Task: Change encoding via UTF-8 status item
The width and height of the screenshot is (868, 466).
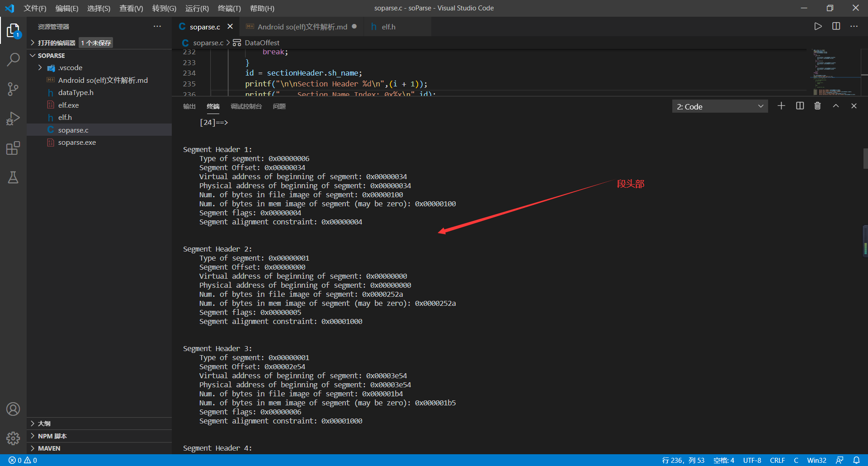Action: (752, 460)
